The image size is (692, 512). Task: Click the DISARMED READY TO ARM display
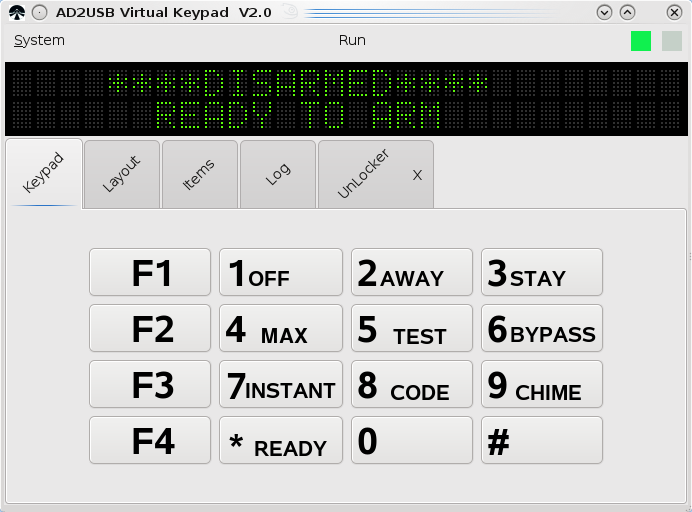346,99
